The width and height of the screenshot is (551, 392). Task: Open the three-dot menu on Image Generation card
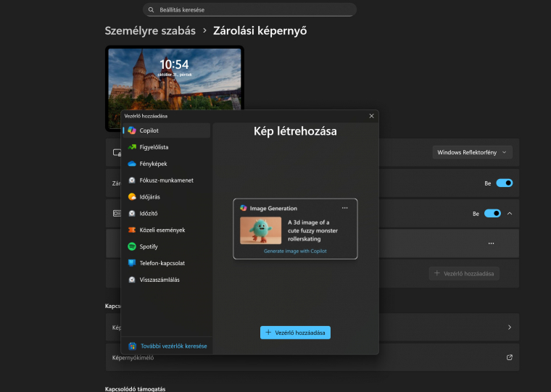coord(344,208)
